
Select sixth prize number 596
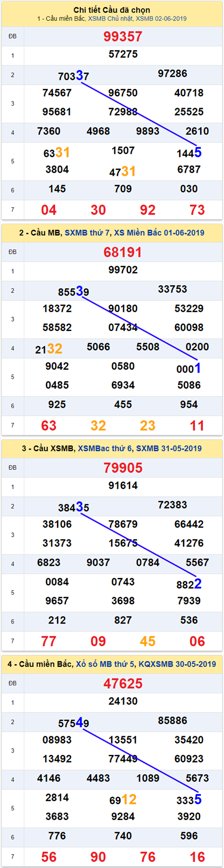(x=189, y=836)
